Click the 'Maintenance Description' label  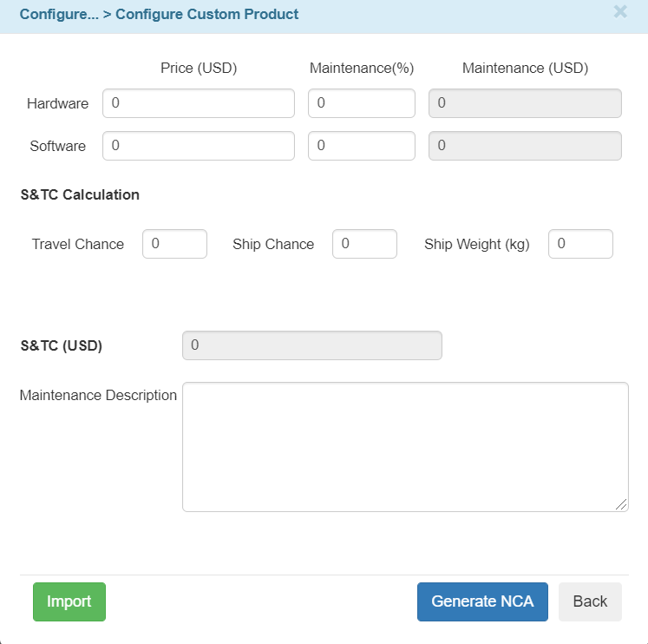click(x=98, y=396)
